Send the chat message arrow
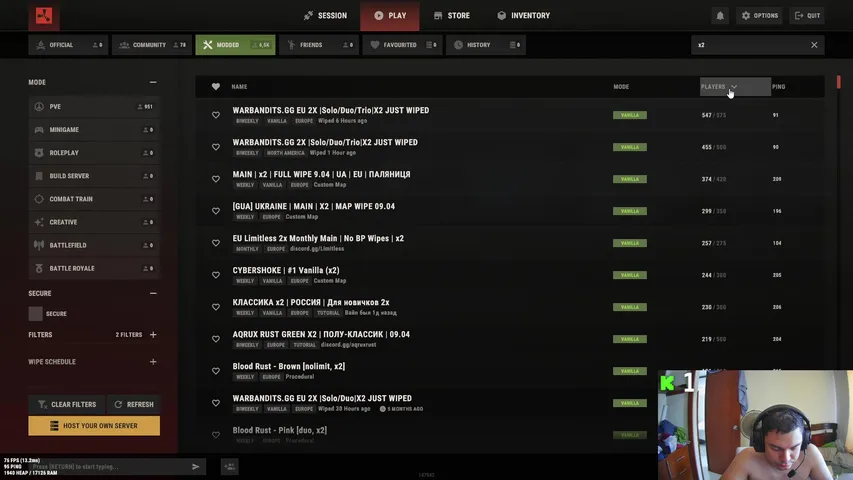 (x=196, y=466)
